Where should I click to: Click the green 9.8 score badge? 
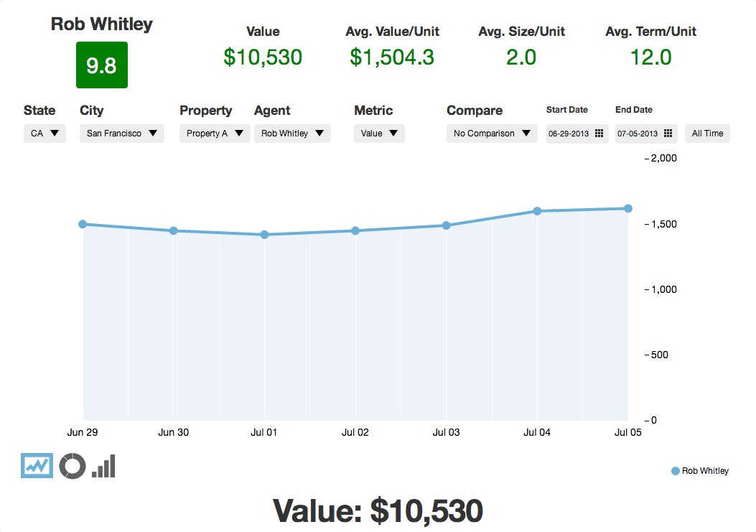[102, 65]
